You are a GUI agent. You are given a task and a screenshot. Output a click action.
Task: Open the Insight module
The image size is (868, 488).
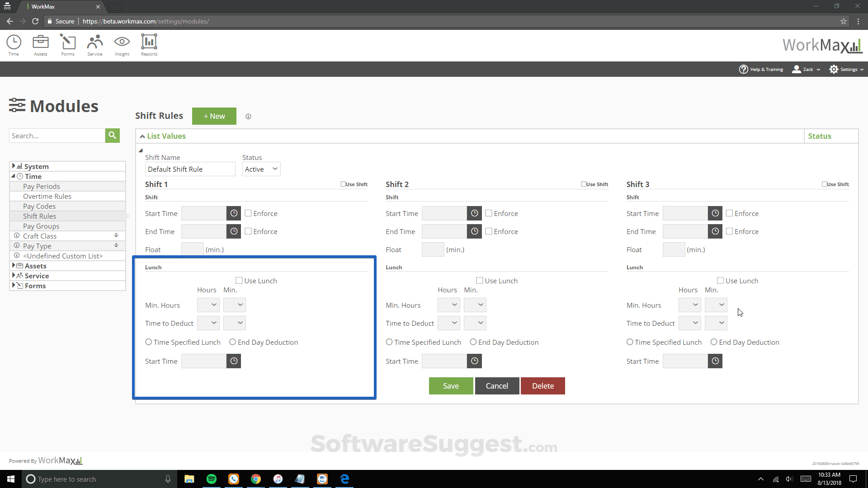(x=122, y=45)
